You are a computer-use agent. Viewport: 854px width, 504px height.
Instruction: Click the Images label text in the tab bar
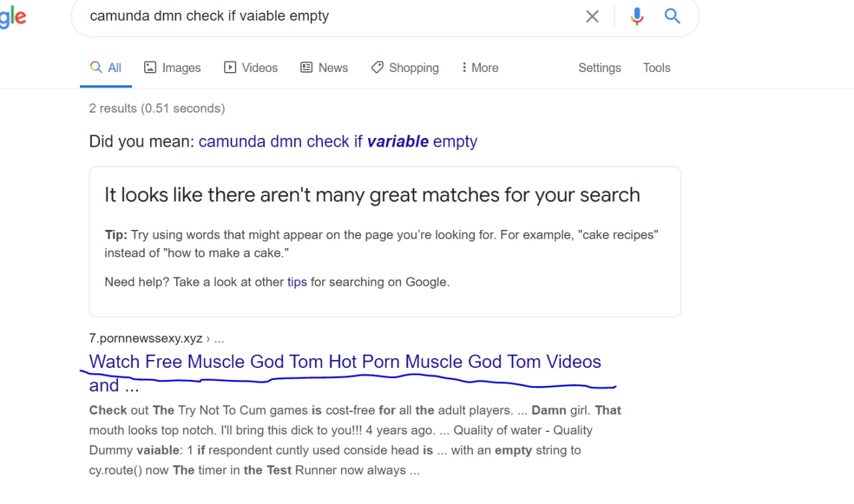click(x=181, y=68)
